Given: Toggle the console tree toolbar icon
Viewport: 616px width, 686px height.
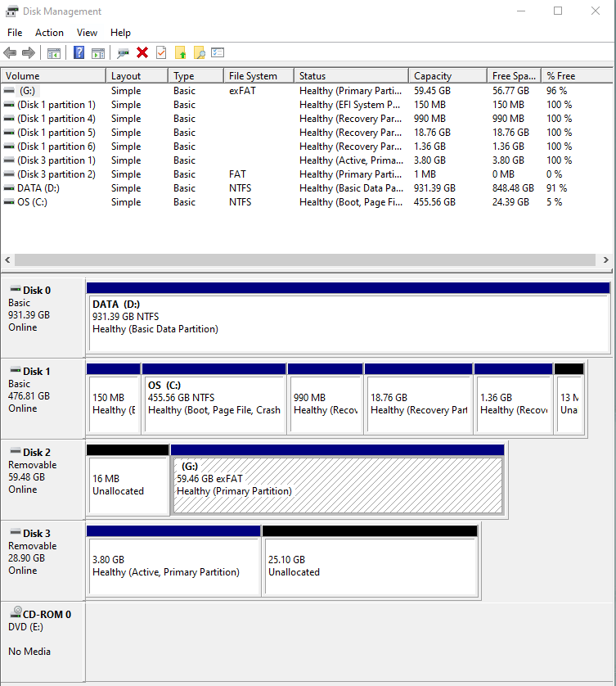Looking at the screenshot, I should coord(54,53).
